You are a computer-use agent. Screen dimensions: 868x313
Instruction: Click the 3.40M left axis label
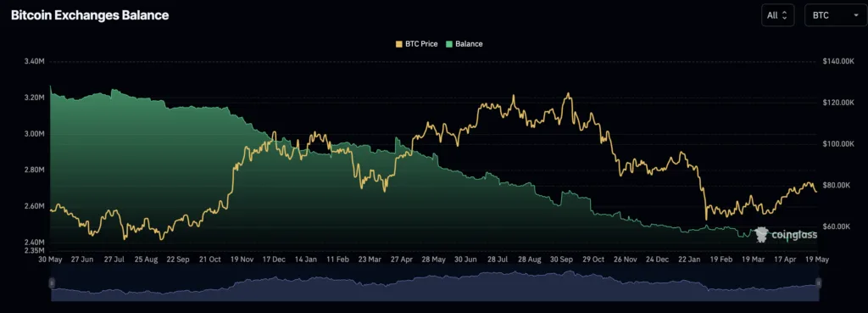34,61
